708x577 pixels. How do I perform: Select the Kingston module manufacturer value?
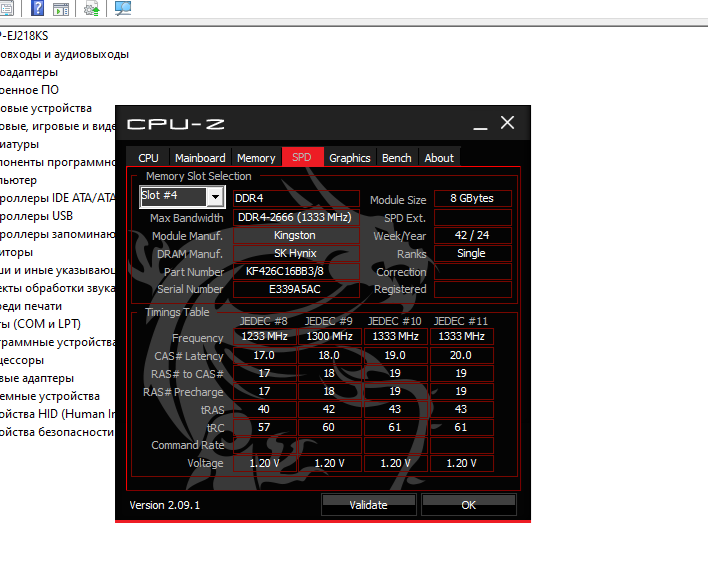point(296,235)
